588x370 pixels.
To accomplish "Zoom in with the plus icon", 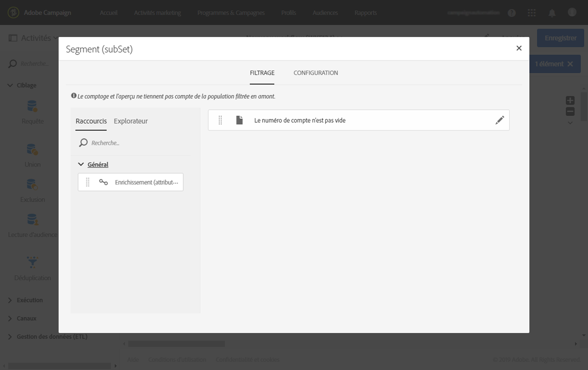I will [x=570, y=101].
